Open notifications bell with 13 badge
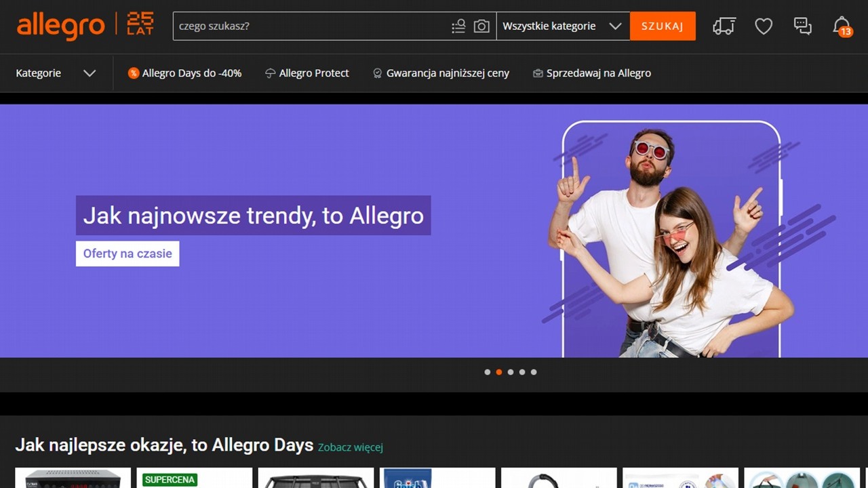 coord(842,26)
